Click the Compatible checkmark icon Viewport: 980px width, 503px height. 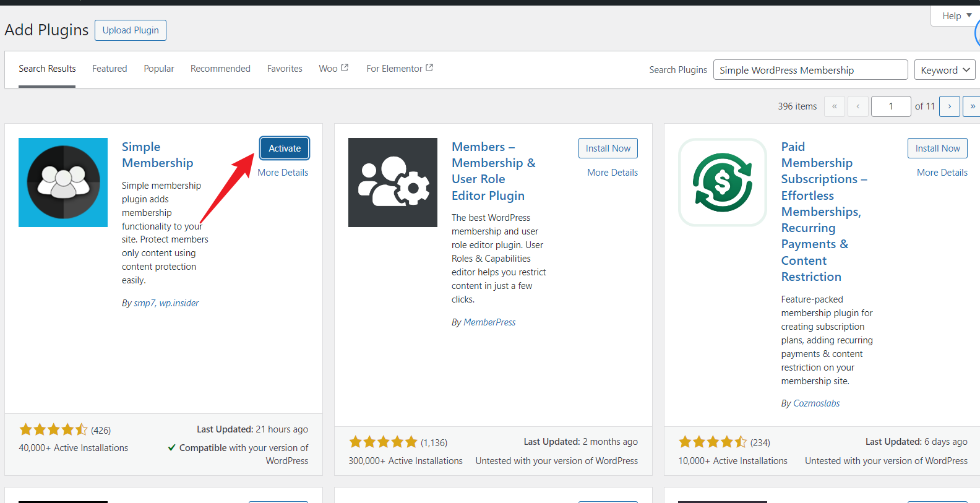pyautogui.click(x=171, y=447)
